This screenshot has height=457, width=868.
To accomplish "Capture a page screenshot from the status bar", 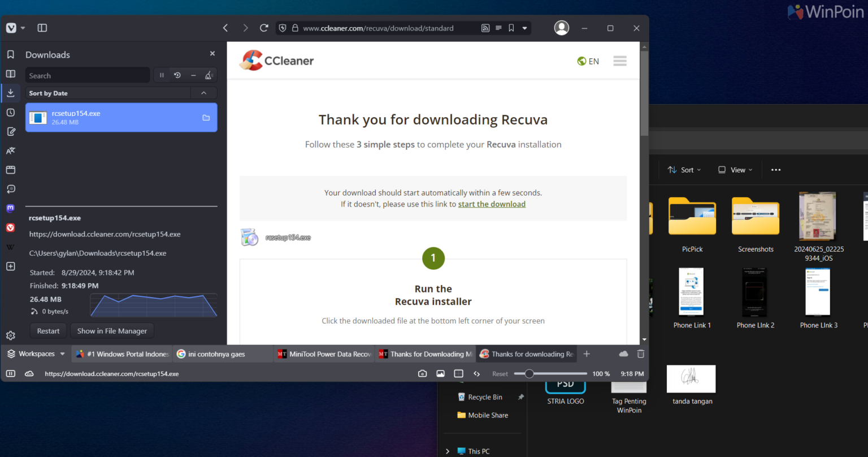I will tap(422, 373).
